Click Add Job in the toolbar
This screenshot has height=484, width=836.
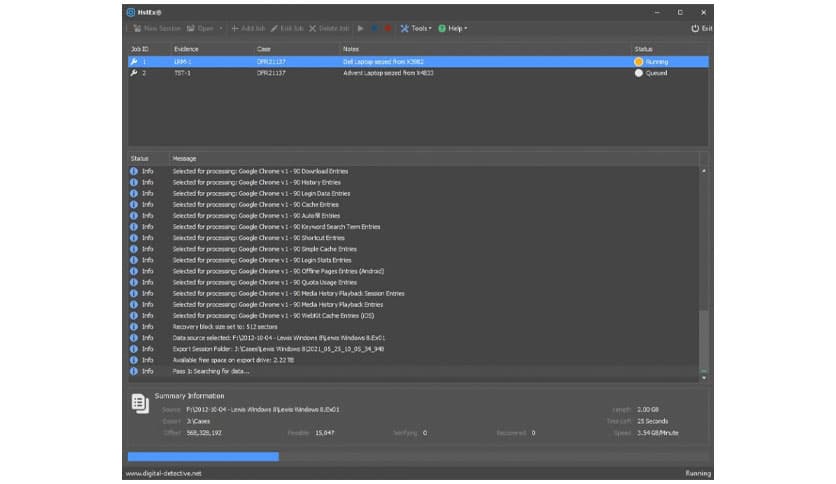point(248,28)
